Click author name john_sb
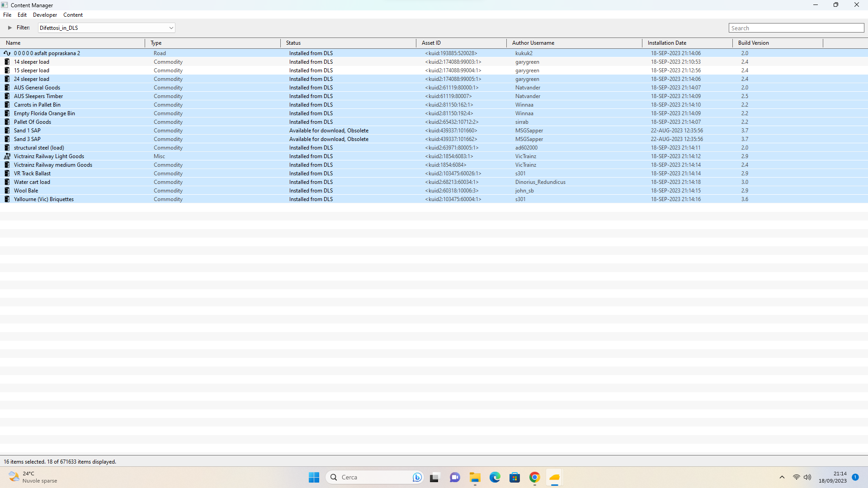 (x=524, y=191)
